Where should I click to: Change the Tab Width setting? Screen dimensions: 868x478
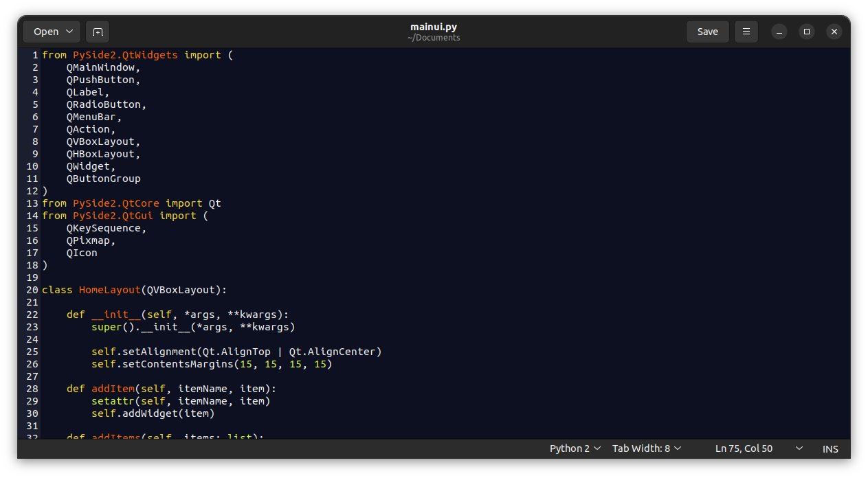[x=647, y=448]
